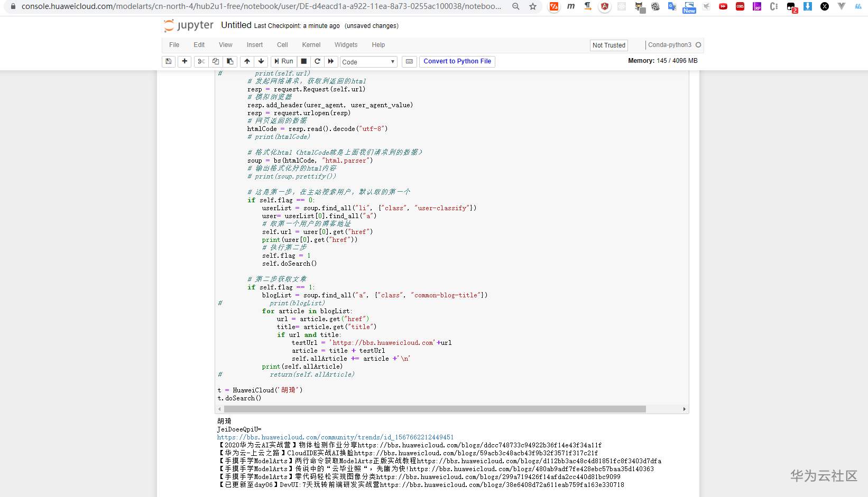
Task: Click the Not Trusted button
Action: pos(609,45)
